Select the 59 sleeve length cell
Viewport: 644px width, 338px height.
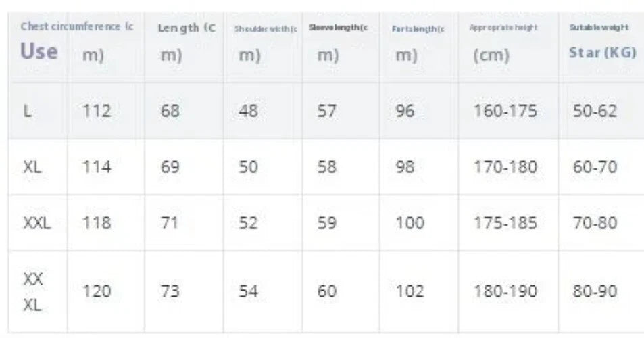click(x=326, y=223)
